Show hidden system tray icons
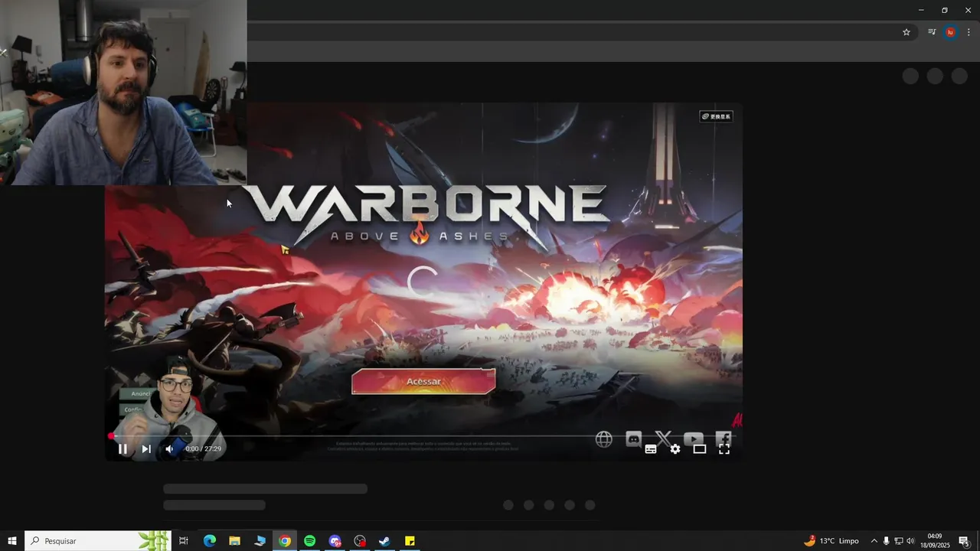Viewport: 980px width, 551px height. 874,541
